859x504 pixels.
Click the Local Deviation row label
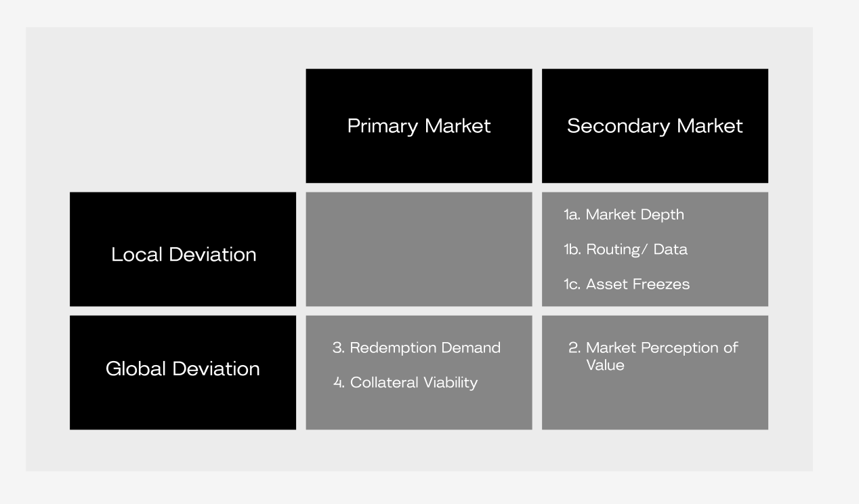click(x=183, y=249)
